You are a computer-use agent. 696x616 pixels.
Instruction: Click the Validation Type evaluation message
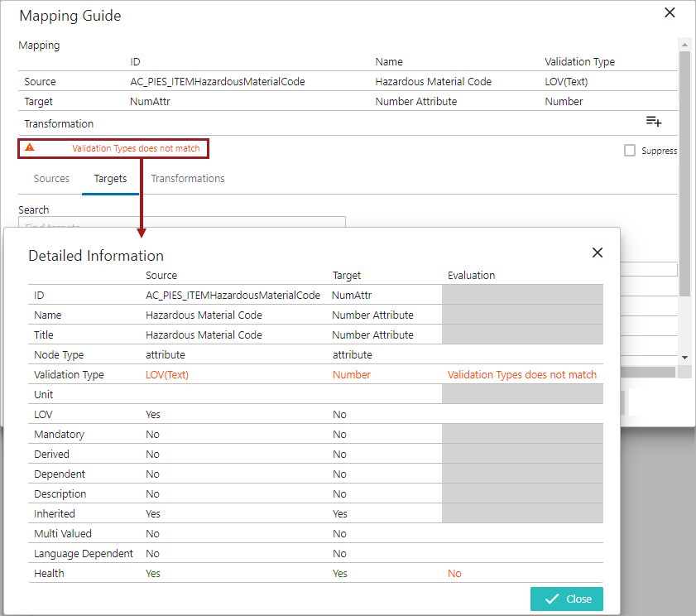(521, 374)
